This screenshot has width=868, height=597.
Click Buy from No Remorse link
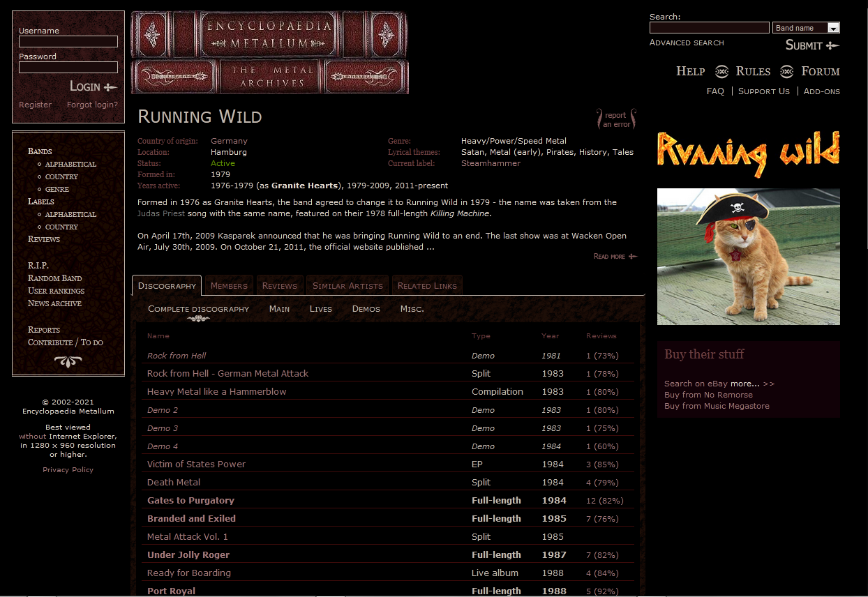coord(708,395)
